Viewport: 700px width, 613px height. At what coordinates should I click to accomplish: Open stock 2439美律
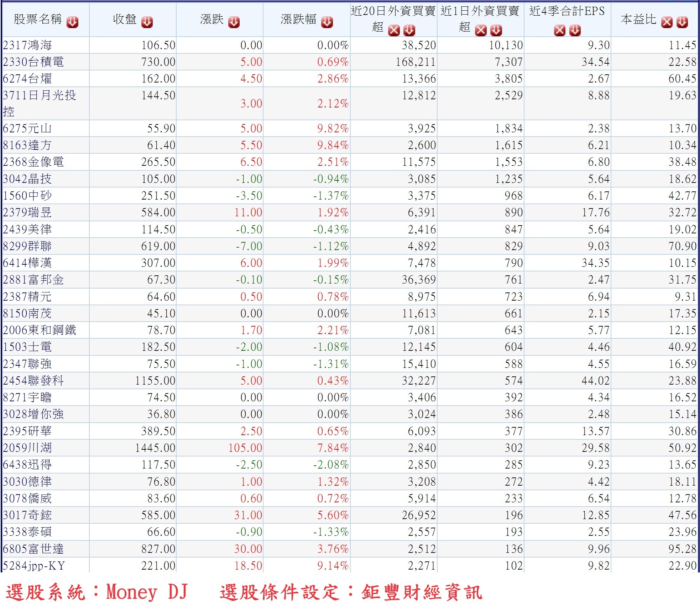click(27, 229)
